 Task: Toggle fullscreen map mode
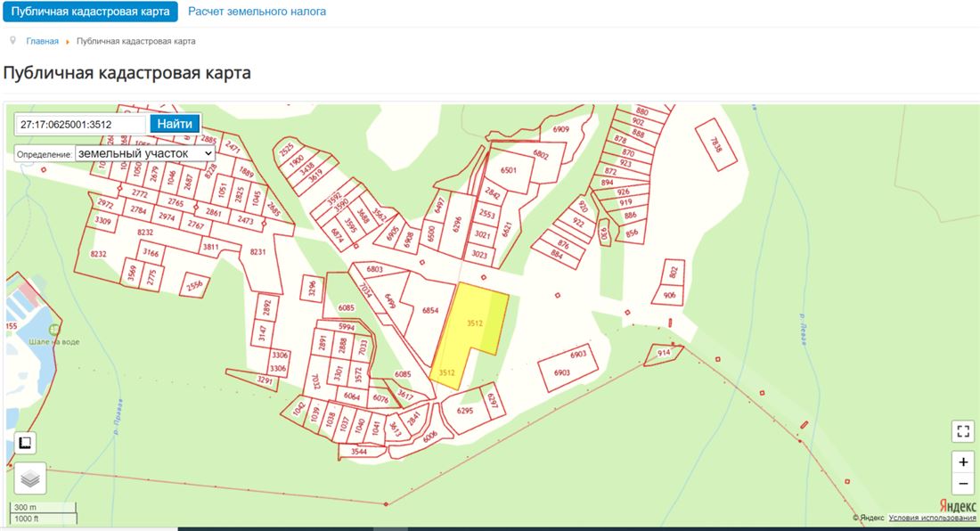pos(962,431)
